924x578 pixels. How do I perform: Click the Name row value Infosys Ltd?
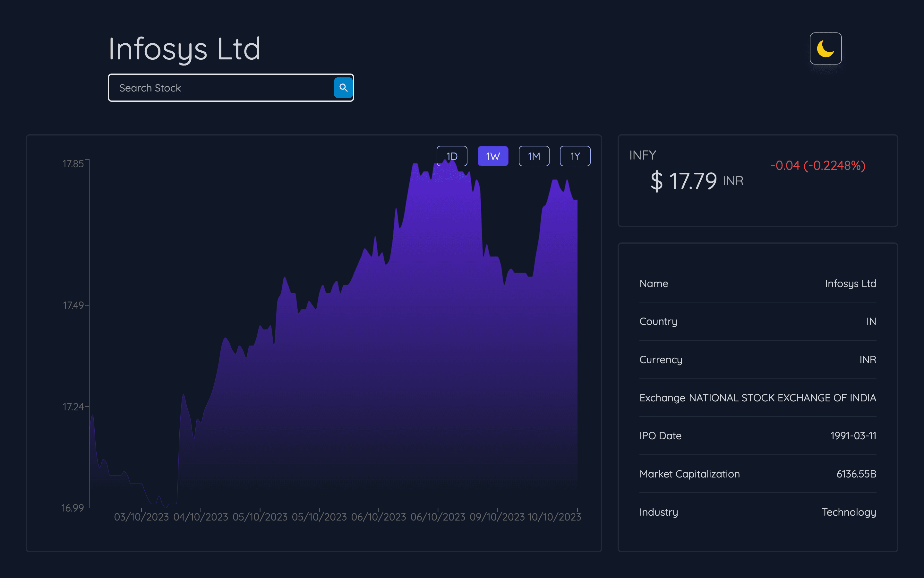[x=850, y=283]
